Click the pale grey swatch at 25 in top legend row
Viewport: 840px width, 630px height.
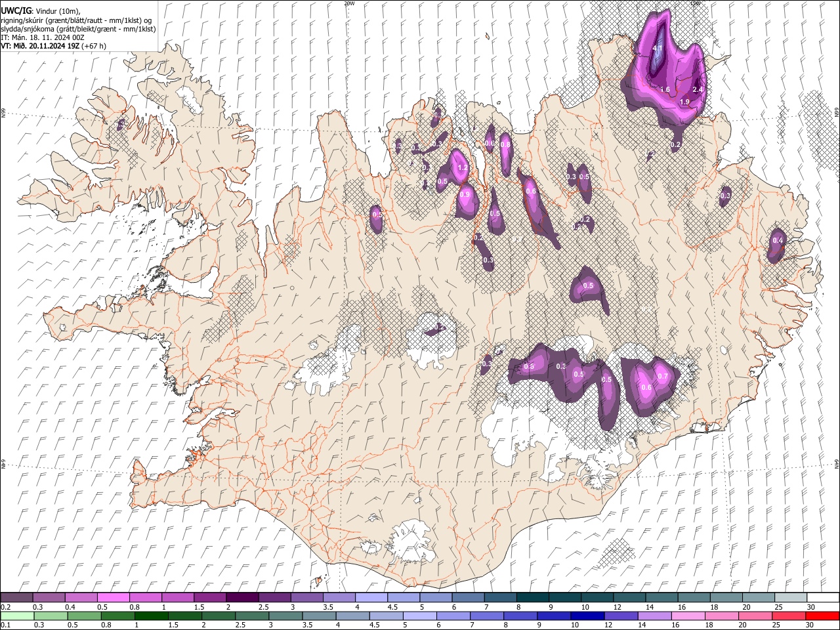790,598
